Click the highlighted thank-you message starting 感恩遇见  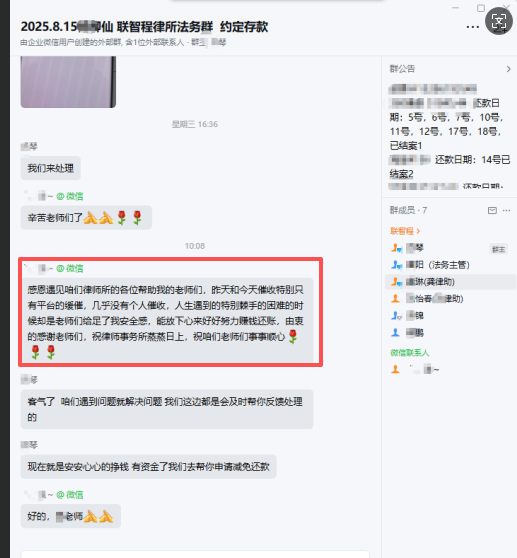click(167, 320)
